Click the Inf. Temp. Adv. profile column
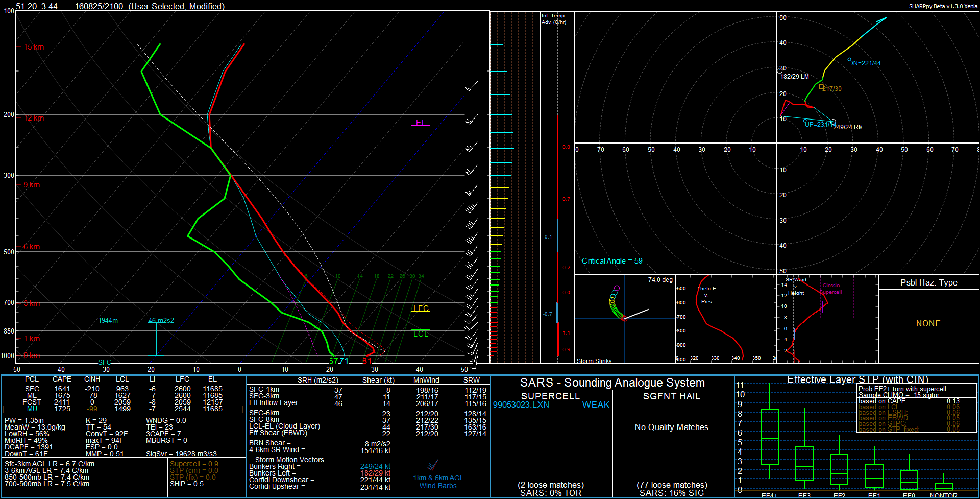980x499 pixels. coord(557,187)
